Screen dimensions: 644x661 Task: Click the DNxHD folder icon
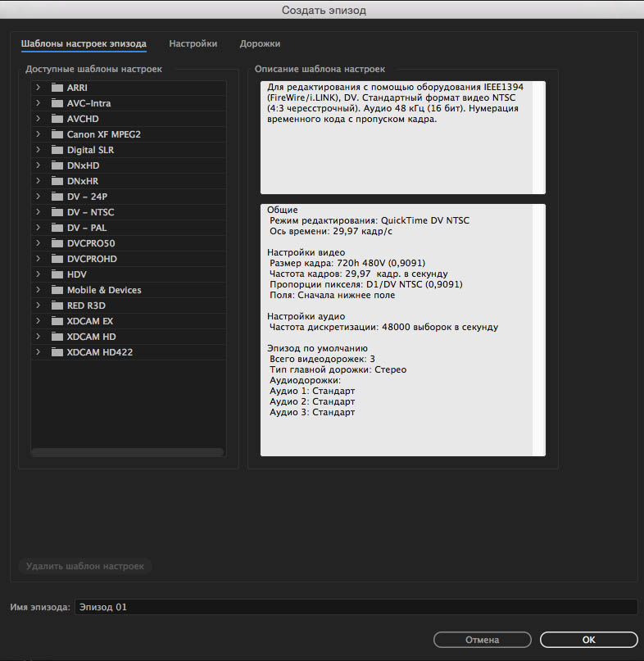pyautogui.click(x=57, y=165)
